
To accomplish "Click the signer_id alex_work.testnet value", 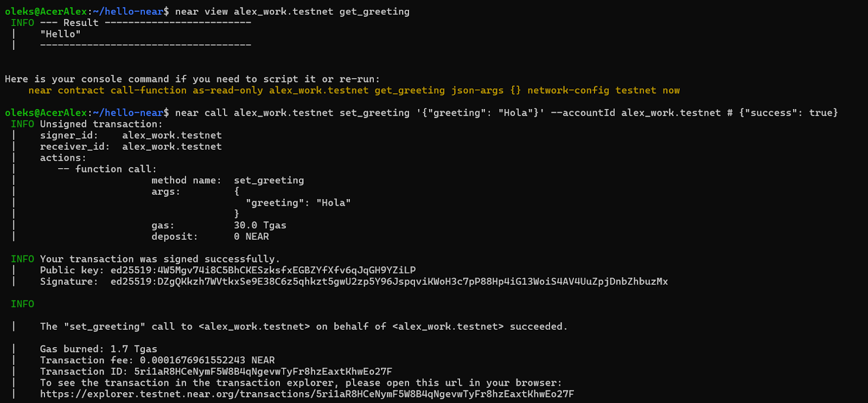I will coord(172,136).
